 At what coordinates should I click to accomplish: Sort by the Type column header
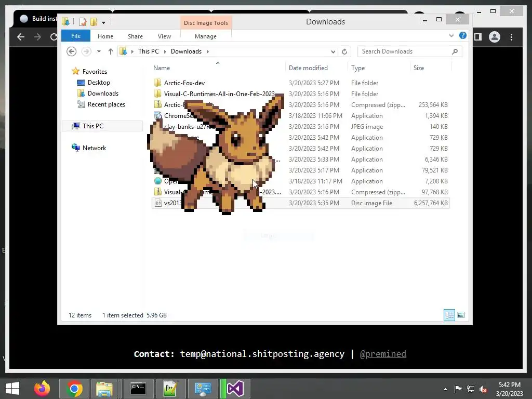click(x=358, y=68)
